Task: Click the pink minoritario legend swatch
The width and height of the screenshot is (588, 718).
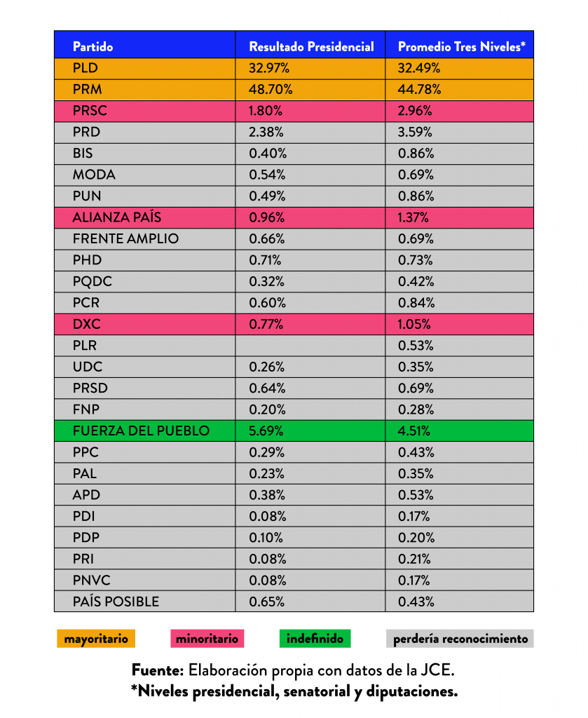Action: [207, 639]
